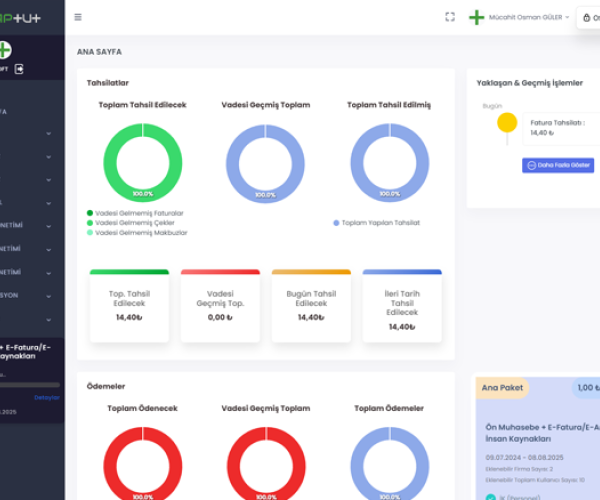Toggle the Vadesi Gelmemiş Çekler legend item
This screenshot has height=500, width=600.
coord(130,223)
